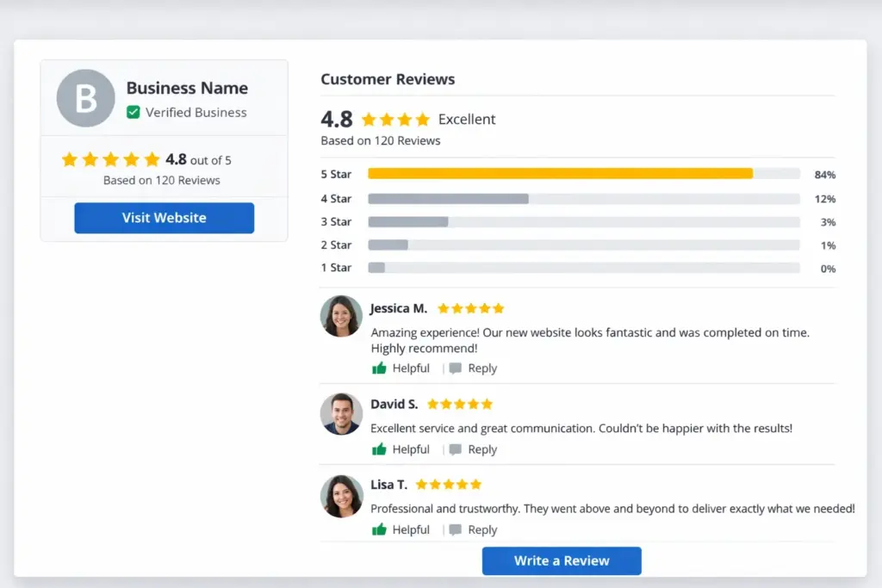Open Jessica M.'s profile photo
The height and width of the screenshot is (588, 882).
point(341,316)
